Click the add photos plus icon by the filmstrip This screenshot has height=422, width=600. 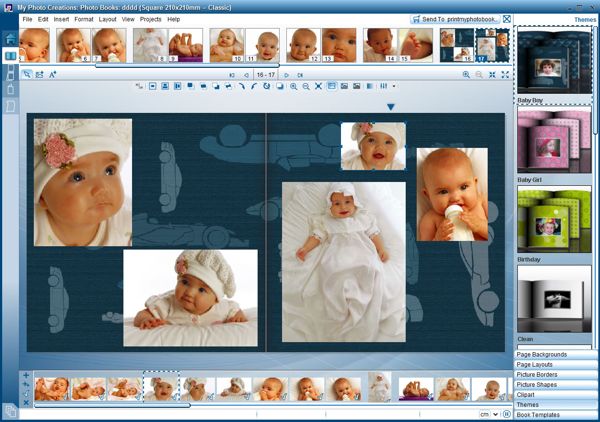point(26,376)
